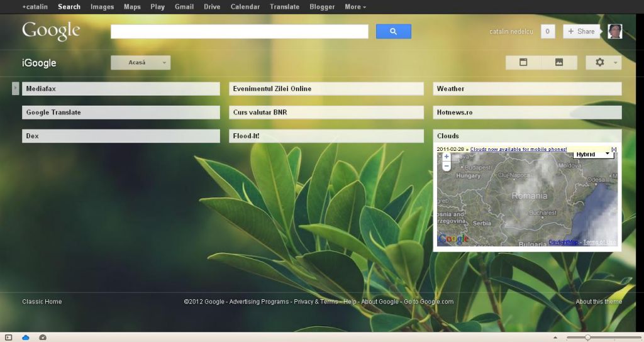Image resolution: width=644 pixels, height=342 pixels.
Task: Click the blue search magnifier button
Action: click(393, 31)
